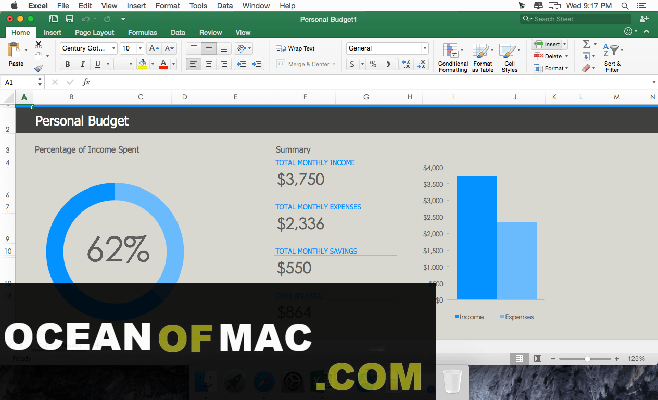This screenshot has width=658, height=400.
Task: Open the Formulas tab
Action: pos(143,32)
